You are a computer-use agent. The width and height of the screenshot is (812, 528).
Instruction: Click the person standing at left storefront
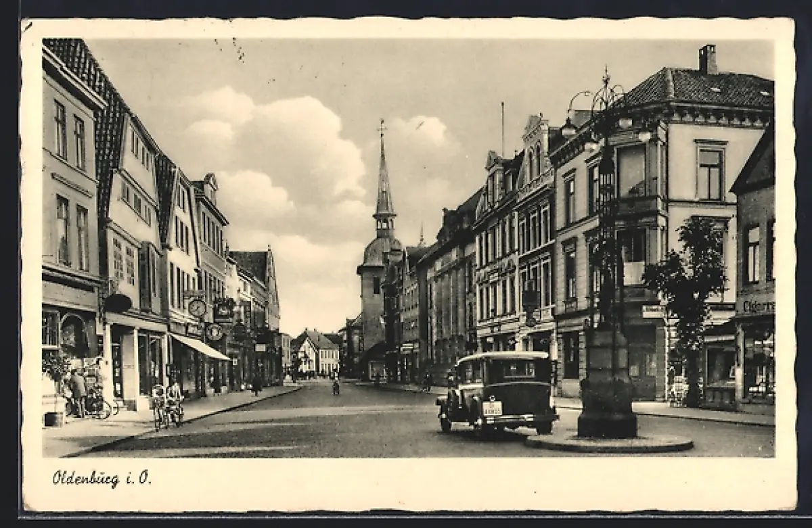pos(79,391)
